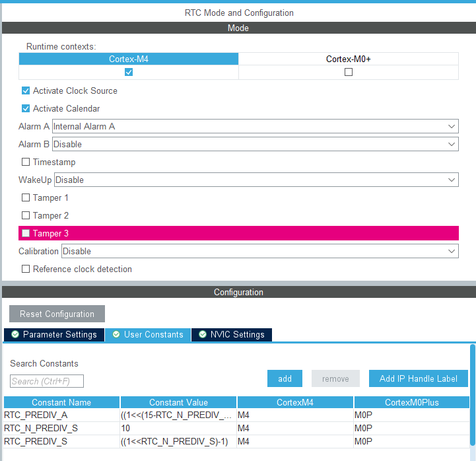This screenshot has height=461, width=476.
Task: Enable the Tamper 2 checkbox
Action: pos(26,215)
